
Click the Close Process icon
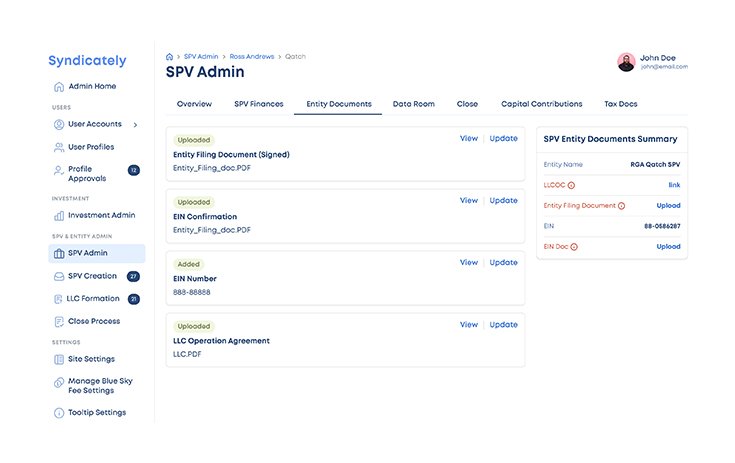(x=59, y=321)
